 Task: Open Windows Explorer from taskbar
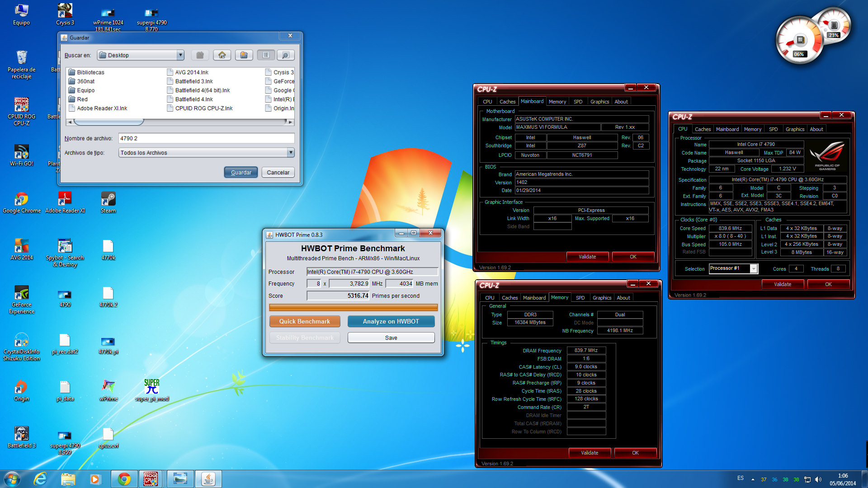(x=68, y=479)
